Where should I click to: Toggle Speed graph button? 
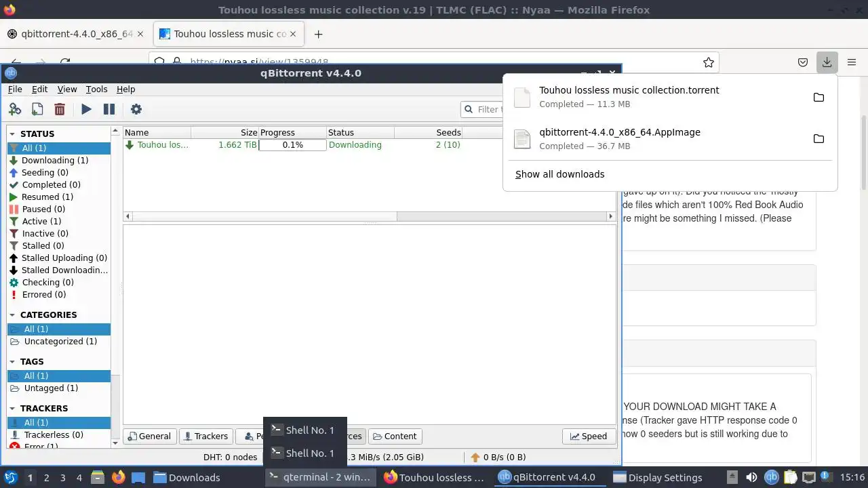[589, 436]
